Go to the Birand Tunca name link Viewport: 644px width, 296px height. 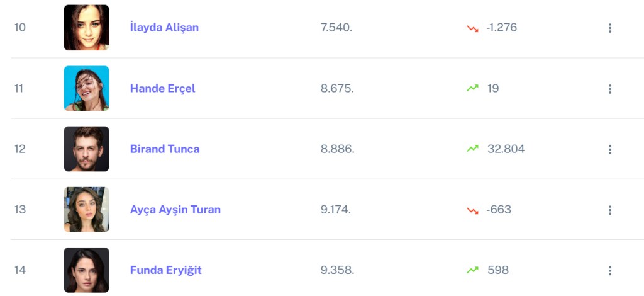point(165,149)
